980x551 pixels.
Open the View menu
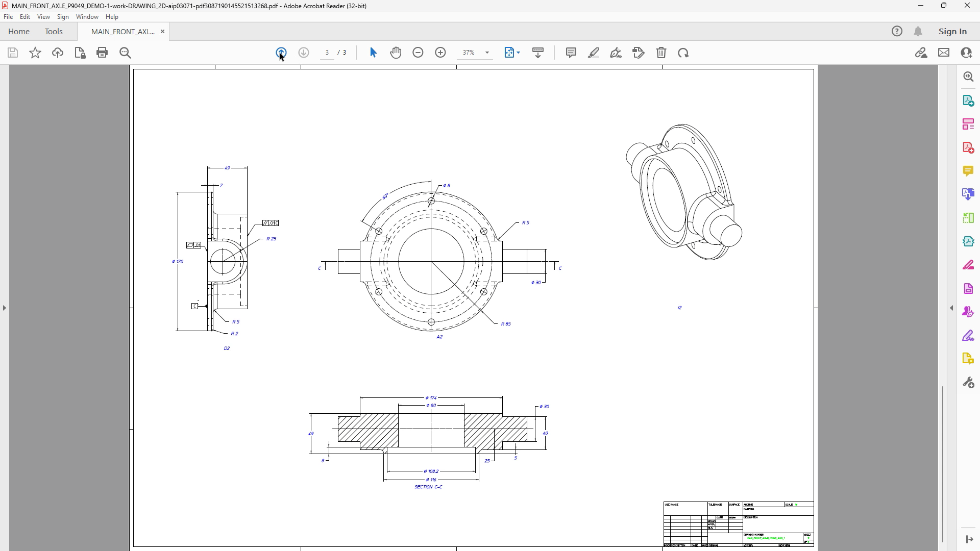pyautogui.click(x=43, y=17)
